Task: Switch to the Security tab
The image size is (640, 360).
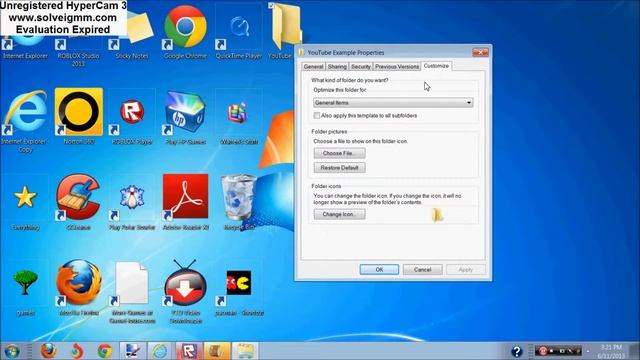Action: point(361,67)
